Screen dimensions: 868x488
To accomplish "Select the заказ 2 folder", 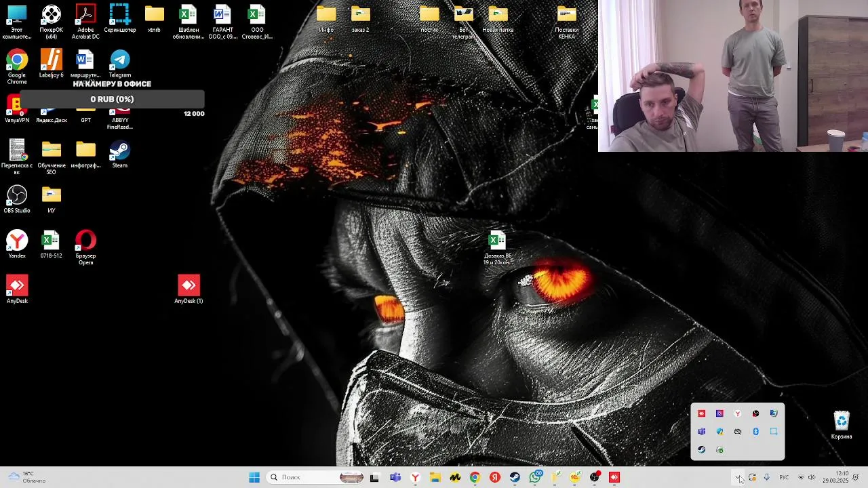I will [360, 19].
